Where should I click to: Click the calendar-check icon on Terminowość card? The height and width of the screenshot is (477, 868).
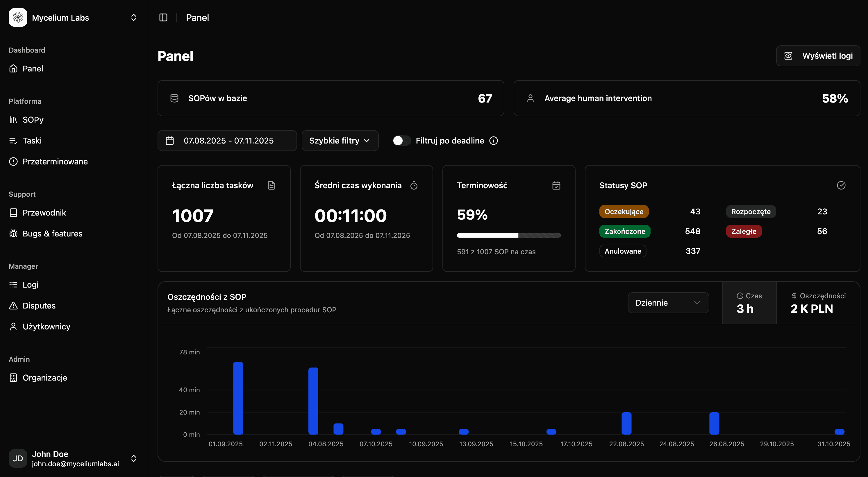556,185
